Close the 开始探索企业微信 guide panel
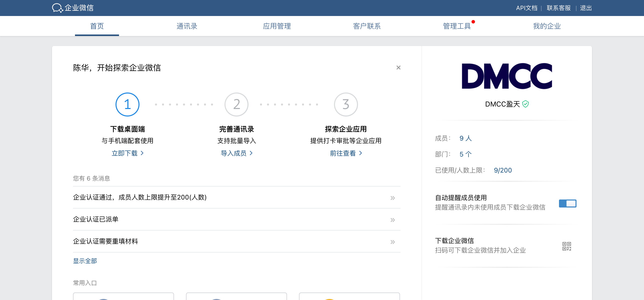644x300 pixels. (398, 67)
